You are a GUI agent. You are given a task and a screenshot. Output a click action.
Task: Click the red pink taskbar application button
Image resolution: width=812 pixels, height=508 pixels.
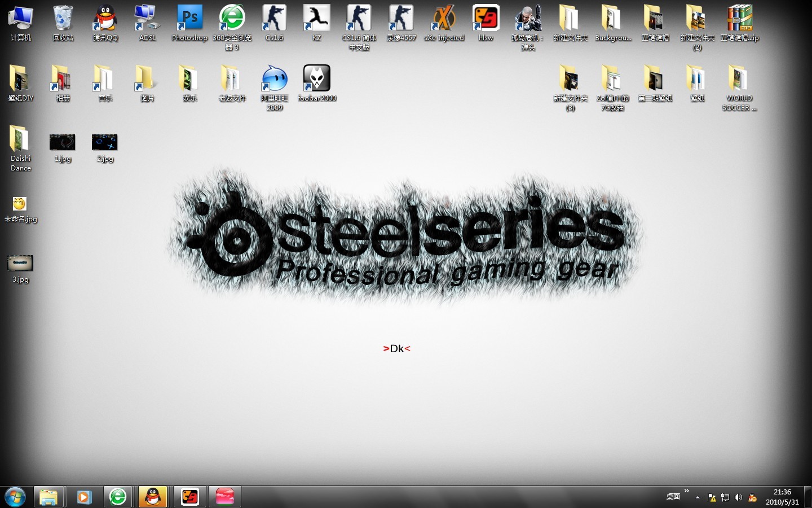[225, 497]
